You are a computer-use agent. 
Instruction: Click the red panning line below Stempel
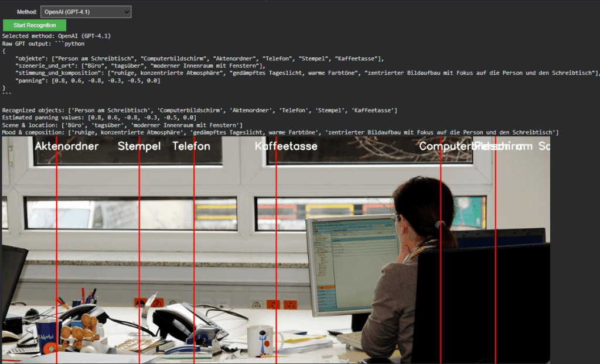[x=139, y=246]
